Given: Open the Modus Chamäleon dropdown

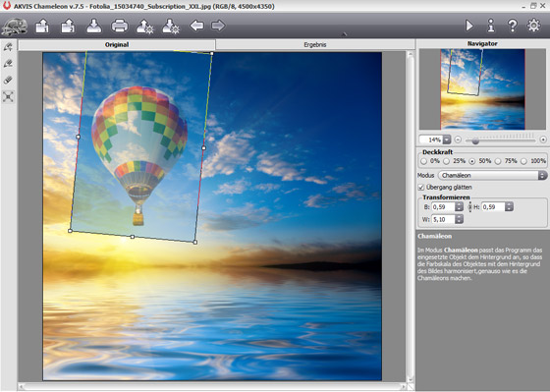Looking at the screenshot, I should pos(492,175).
